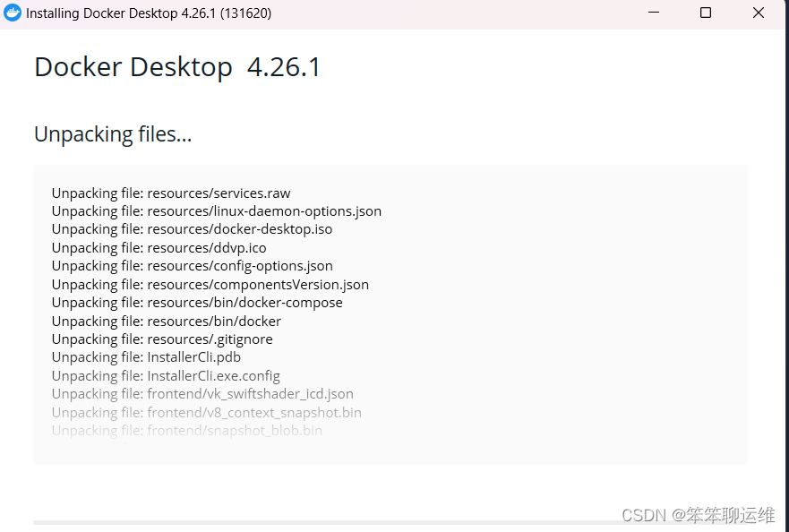This screenshot has height=532, width=789.
Task: Select log line "resources/services.raw"
Action: coord(171,193)
